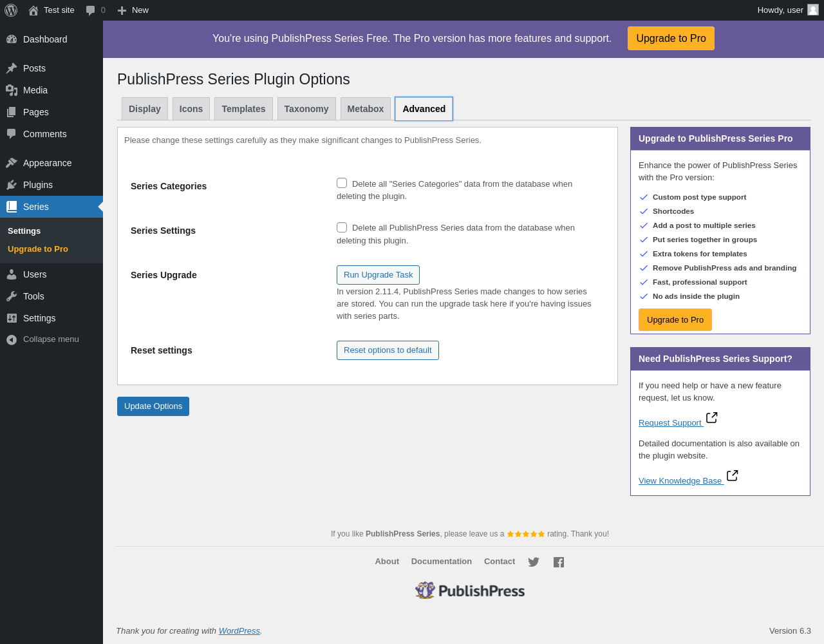Open the WordPress link in footer
The width and height of the screenshot is (824, 644).
click(239, 631)
